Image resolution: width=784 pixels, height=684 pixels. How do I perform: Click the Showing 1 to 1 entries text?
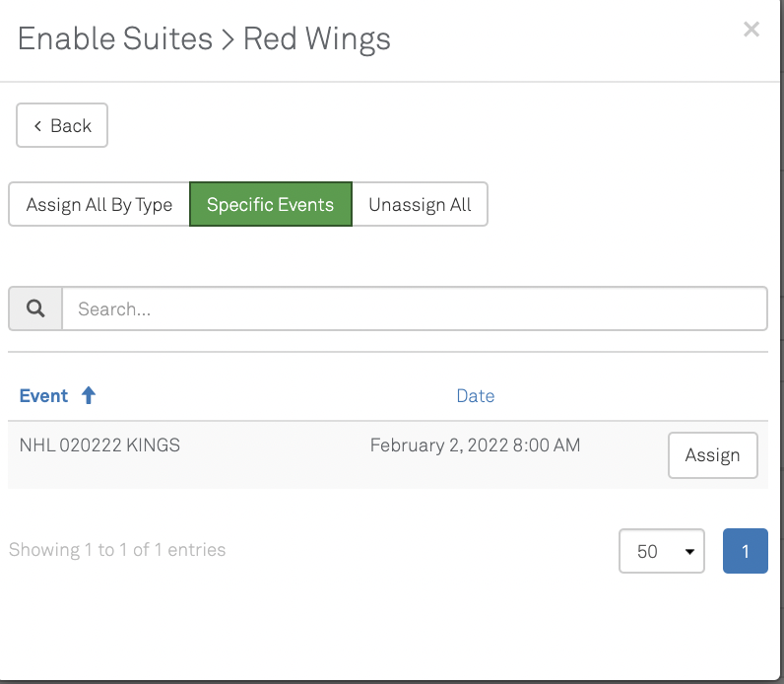coord(117,550)
